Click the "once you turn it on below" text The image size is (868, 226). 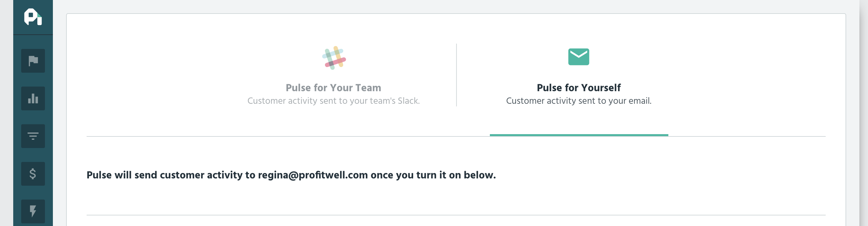pyautogui.click(x=433, y=175)
